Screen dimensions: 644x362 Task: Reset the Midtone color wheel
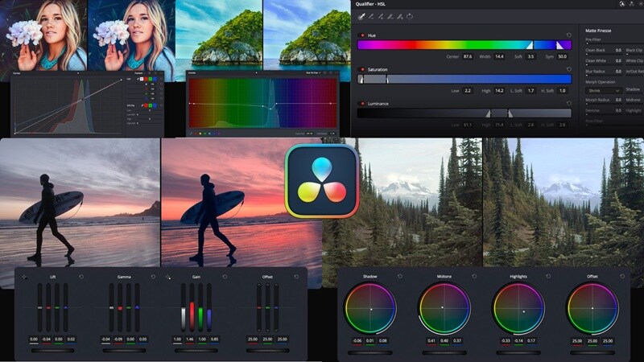[x=474, y=277]
